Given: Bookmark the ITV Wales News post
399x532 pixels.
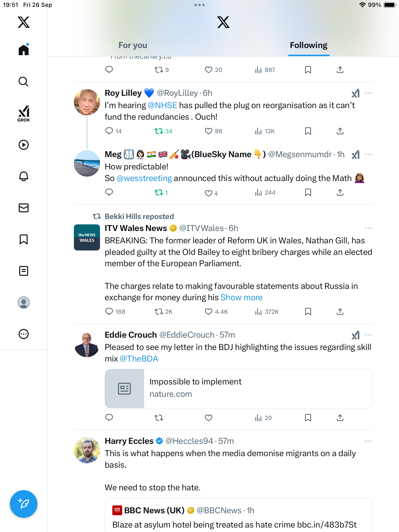Looking at the screenshot, I should 308,312.
